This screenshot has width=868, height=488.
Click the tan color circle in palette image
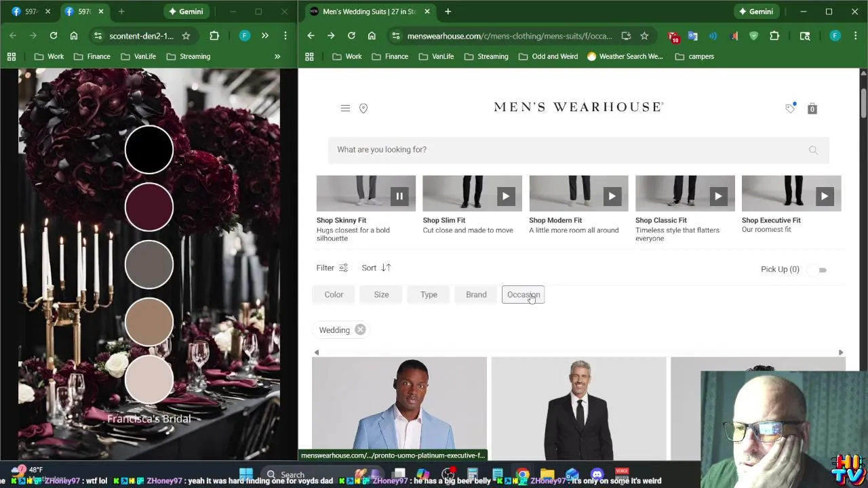pyautogui.click(x=149, y=322)
